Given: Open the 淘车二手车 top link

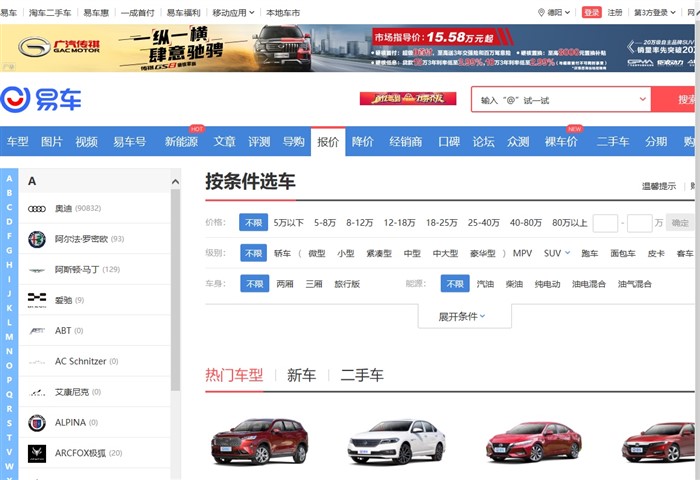Looking at the screenshot, I should click(50, 13).
